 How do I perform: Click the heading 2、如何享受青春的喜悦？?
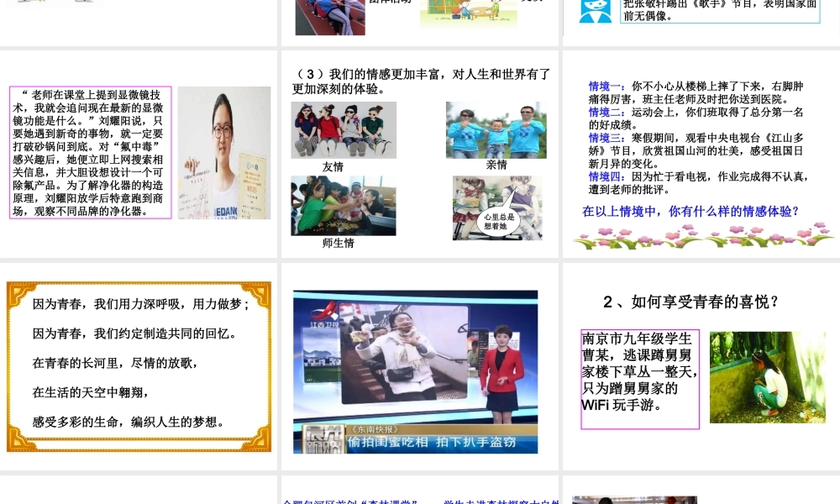(x=691, y=302)
